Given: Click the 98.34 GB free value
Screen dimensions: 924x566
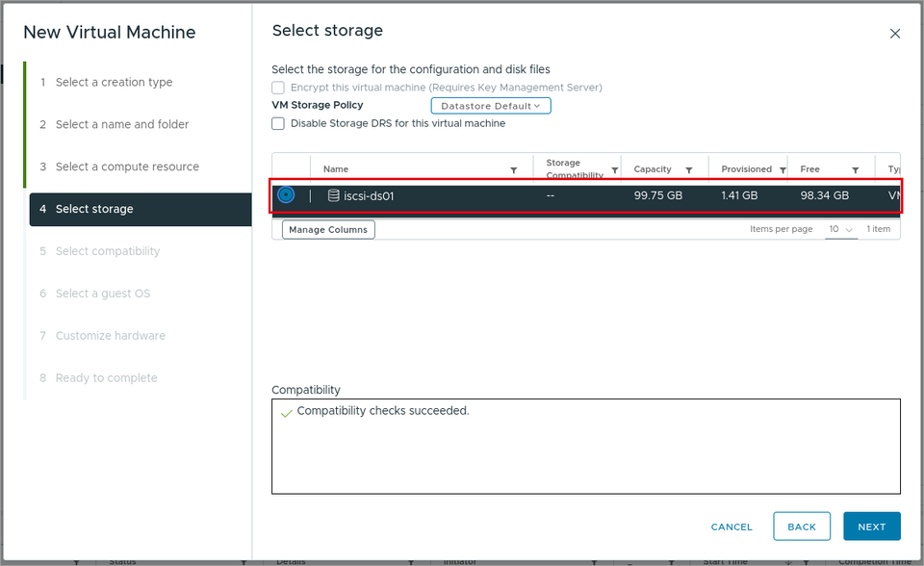Looking at the screenshot, I should [825, 195].
